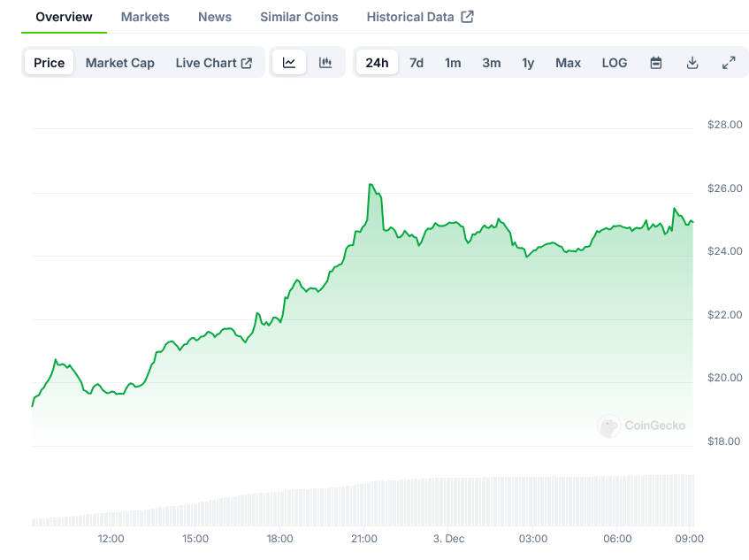Screen dimensions: 749x560
Task: Download the chart data
Action: (692, 63)
